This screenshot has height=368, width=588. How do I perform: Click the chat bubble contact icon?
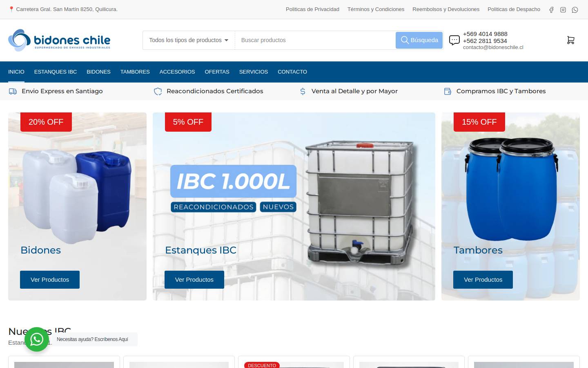[x=454, y=40]
